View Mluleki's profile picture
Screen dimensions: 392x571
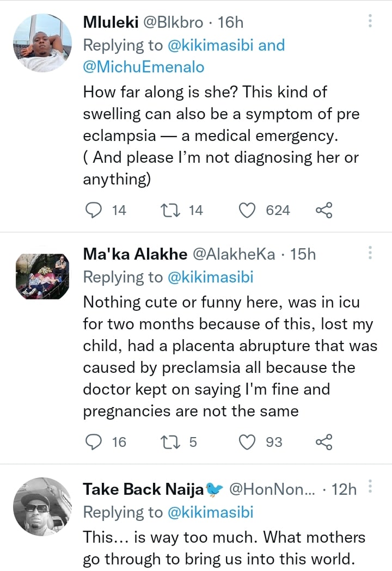[x=42, y=43]
